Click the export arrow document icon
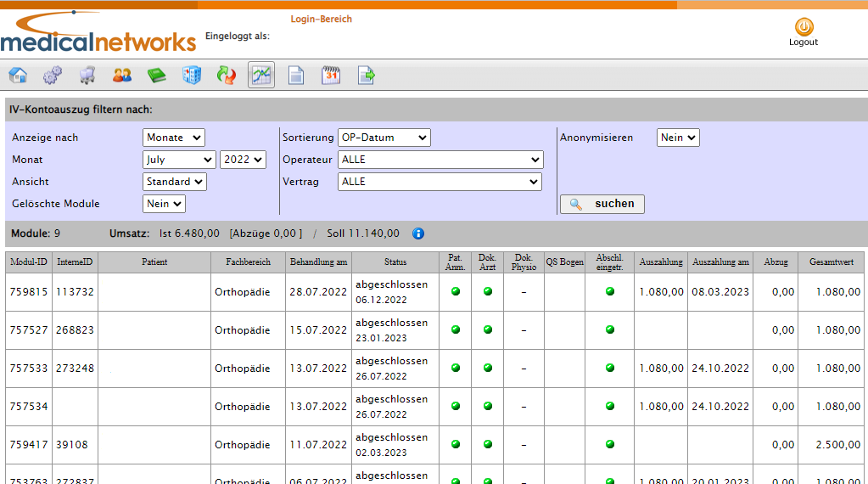Image resolution: width=868 pixels, height=484 pixels. 366,75
